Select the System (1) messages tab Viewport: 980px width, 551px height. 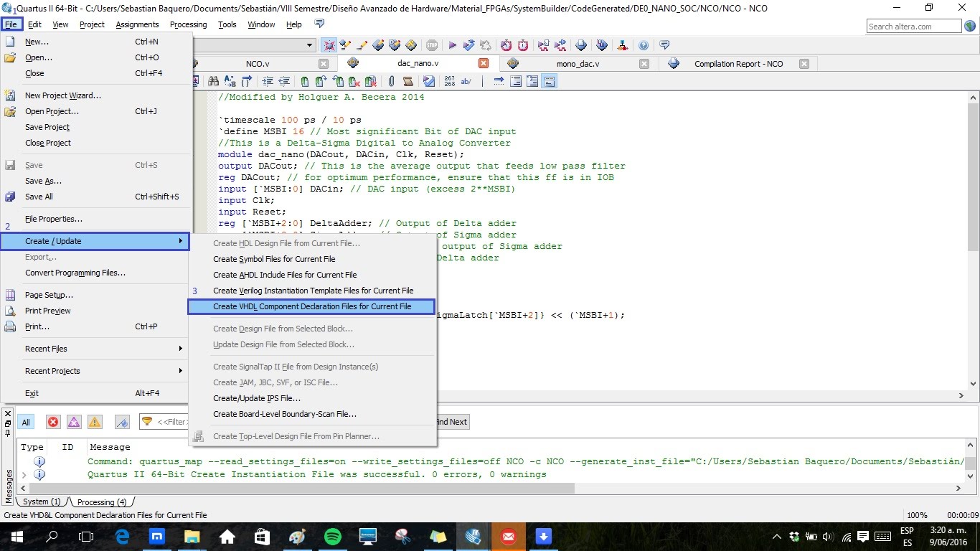42,501
